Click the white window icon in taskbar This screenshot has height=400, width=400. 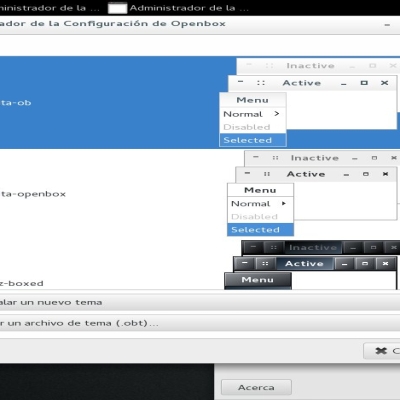coord(118,8)
